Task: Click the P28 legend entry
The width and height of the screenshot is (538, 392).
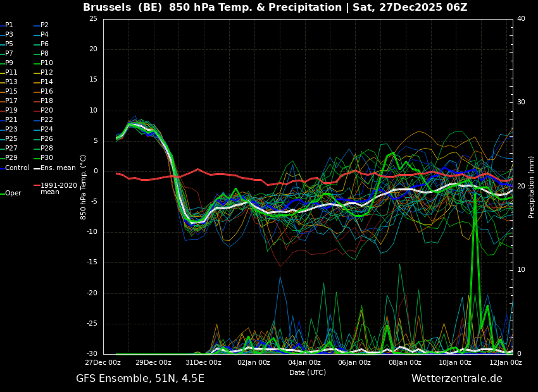Action: pos(43,149)
